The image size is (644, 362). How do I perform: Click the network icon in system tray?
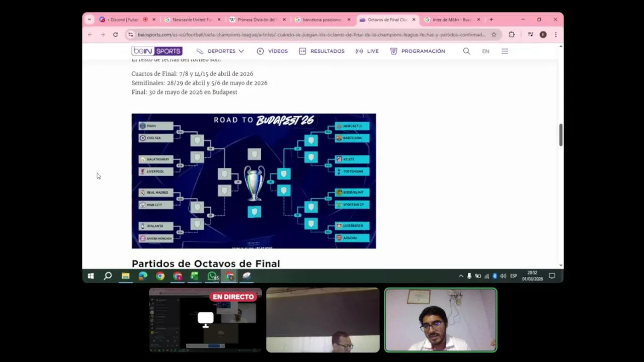coord(487,276)
